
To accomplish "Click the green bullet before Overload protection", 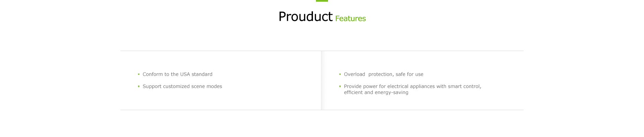I will tap(340, 74).
